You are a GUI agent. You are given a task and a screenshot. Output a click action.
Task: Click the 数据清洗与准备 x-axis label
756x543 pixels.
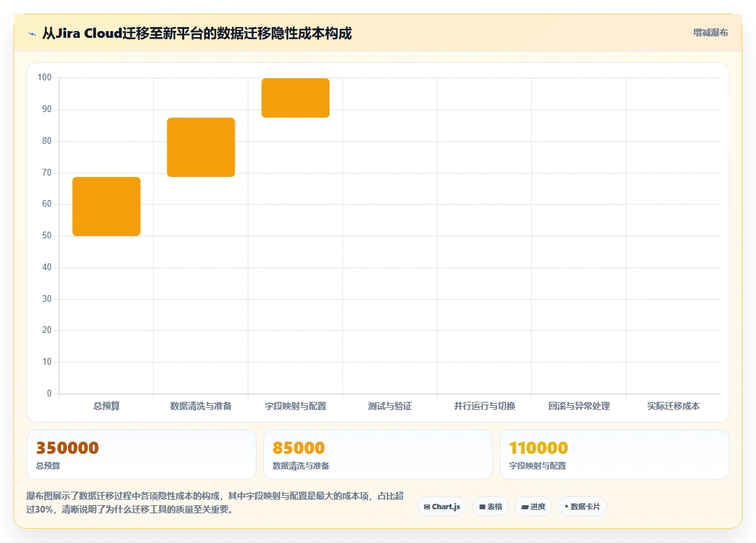(x=201, y=406)
